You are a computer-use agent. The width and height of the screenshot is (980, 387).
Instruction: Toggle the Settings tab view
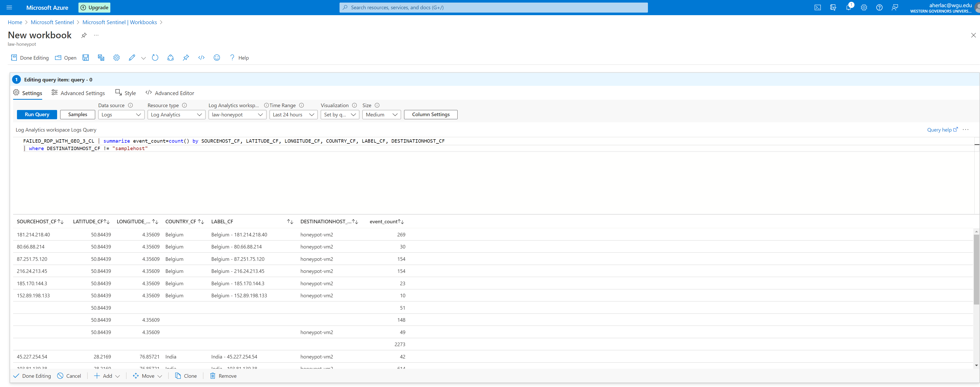(28, 93)
